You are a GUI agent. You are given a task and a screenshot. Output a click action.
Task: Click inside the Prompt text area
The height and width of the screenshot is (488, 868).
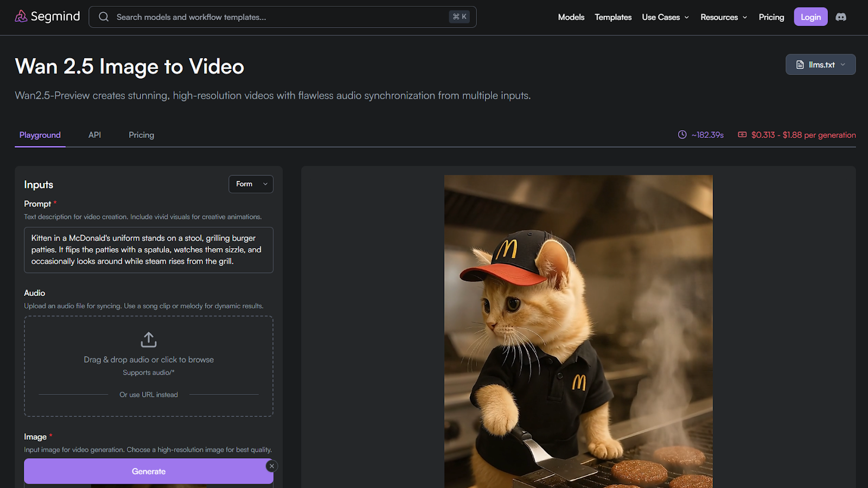[149, 250]
